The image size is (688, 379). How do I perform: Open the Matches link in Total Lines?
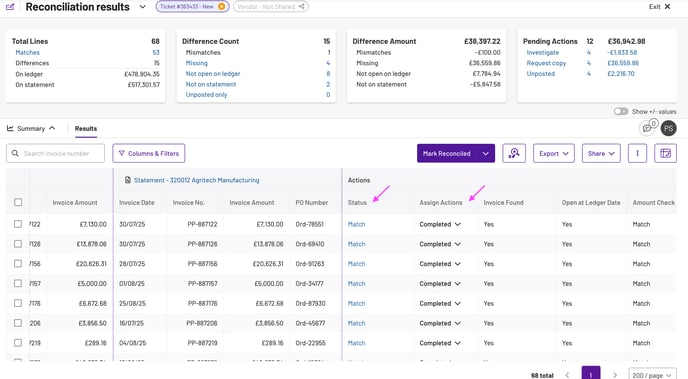27,52
